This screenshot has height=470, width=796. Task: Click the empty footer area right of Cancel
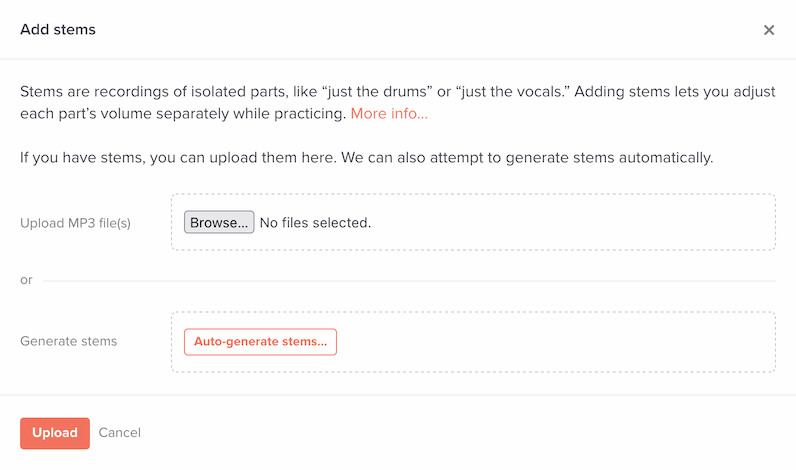pyautogui.click(x=450, y=433)
